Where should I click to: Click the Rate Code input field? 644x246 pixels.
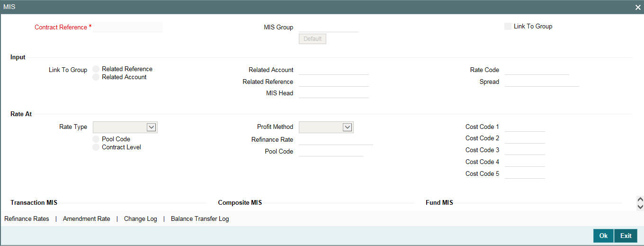pos(537,70)
